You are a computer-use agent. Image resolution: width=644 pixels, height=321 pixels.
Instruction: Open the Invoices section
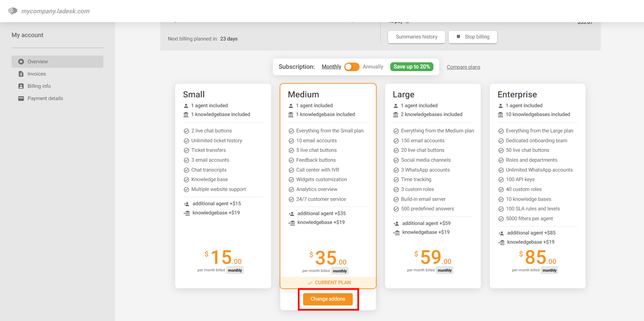[37, 74]
